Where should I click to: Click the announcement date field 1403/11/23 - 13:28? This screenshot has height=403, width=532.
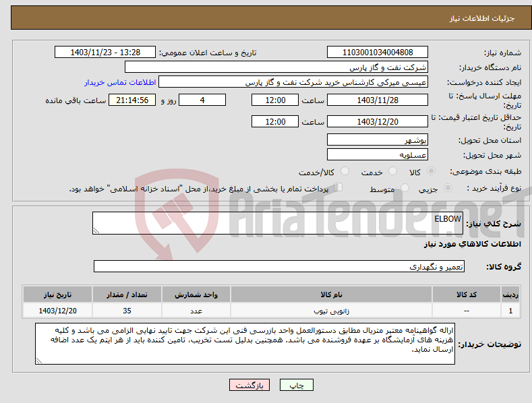tap(105, 53)
